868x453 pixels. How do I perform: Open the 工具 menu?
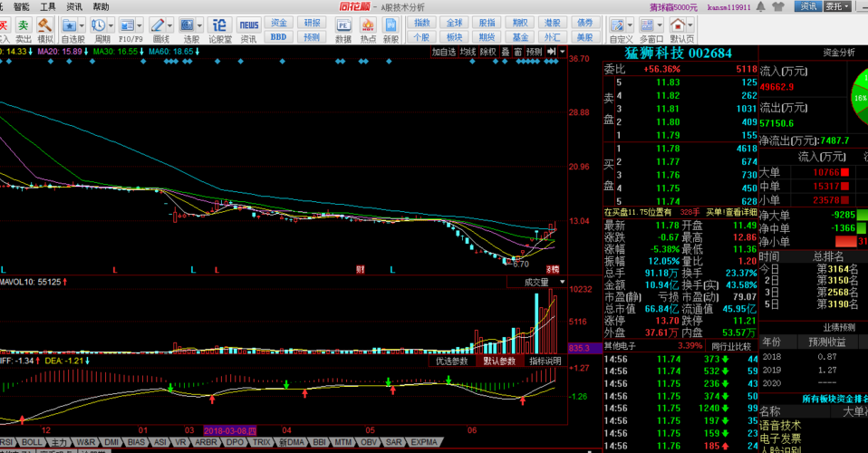pos(48,6)
